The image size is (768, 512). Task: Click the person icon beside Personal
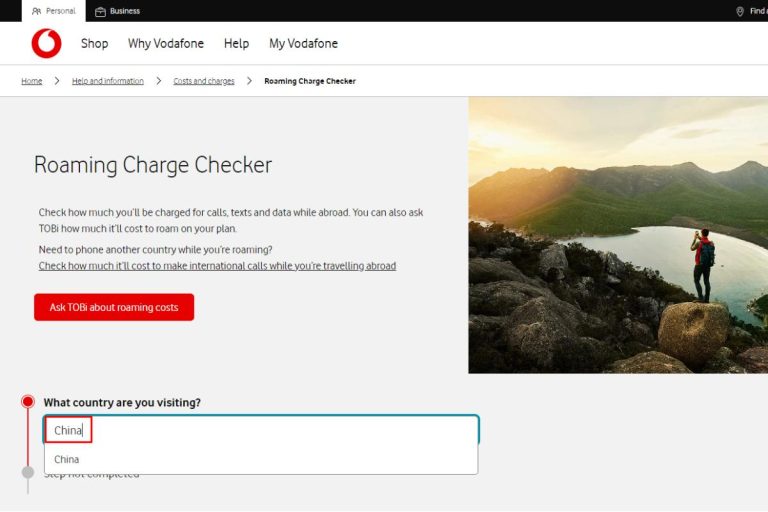[x=37, y=11]
